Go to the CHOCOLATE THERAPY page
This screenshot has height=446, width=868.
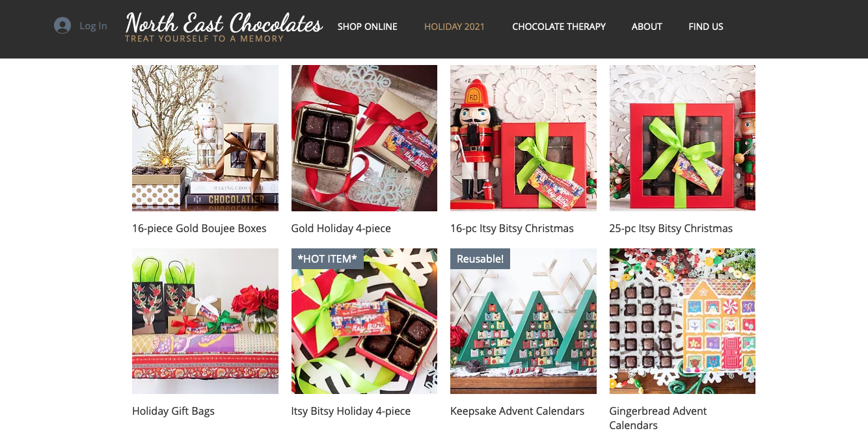click(x=559, y=27)
